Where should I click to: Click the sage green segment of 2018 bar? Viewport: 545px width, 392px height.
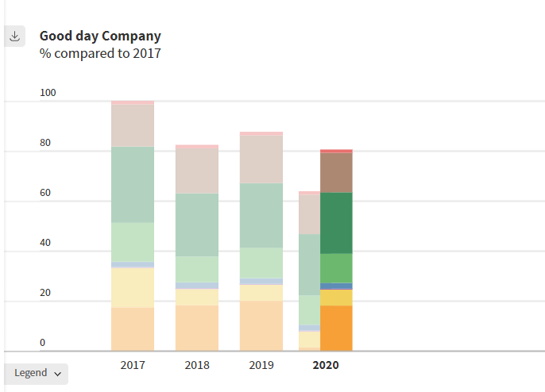197,225
